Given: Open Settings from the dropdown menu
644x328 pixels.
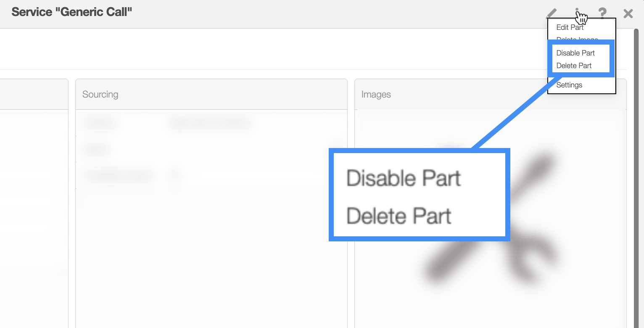Looking at the screenshot, I should coord(569,85).
